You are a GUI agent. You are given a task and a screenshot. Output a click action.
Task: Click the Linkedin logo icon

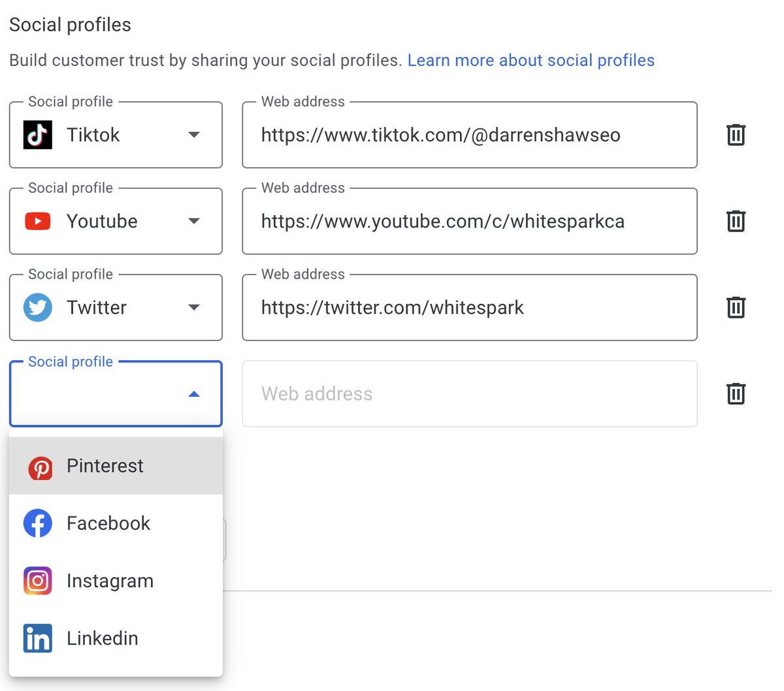tap(38, 638)
